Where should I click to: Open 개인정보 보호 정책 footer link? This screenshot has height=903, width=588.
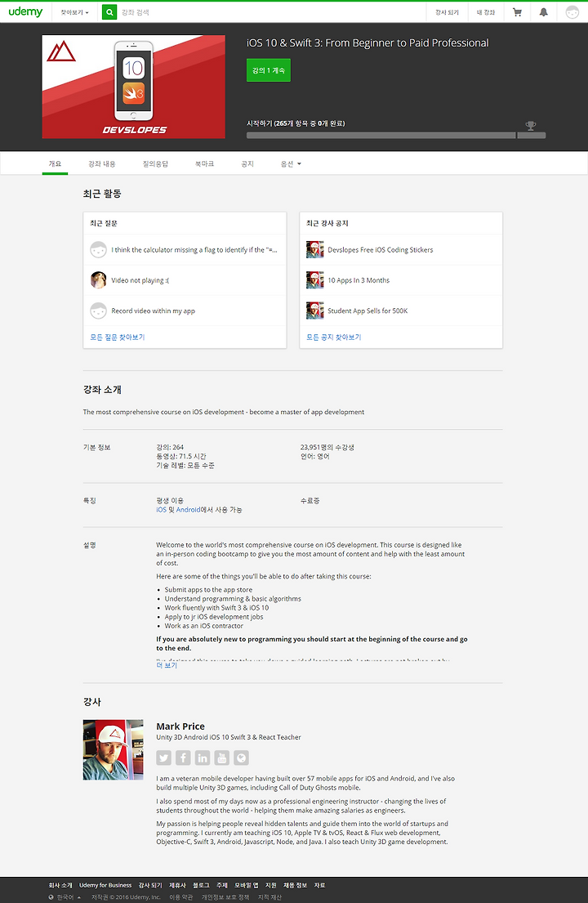point(225,897)
